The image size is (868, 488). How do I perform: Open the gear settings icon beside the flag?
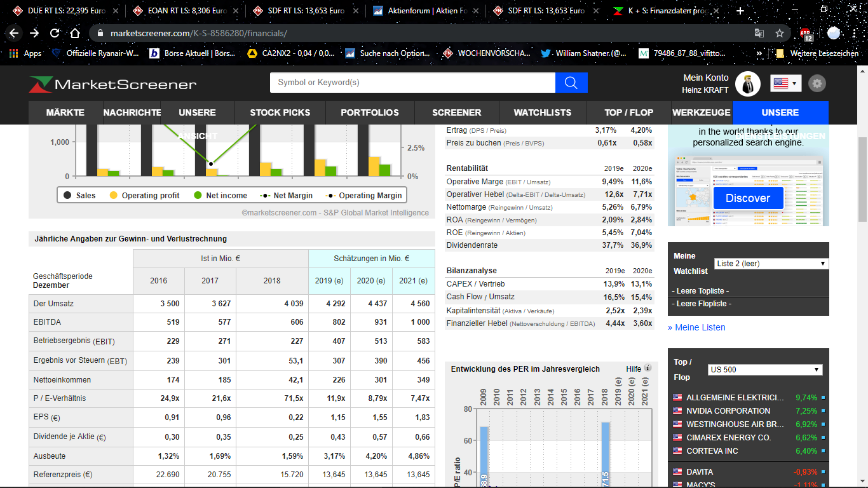pyautogui.click(x=817, y=83)
